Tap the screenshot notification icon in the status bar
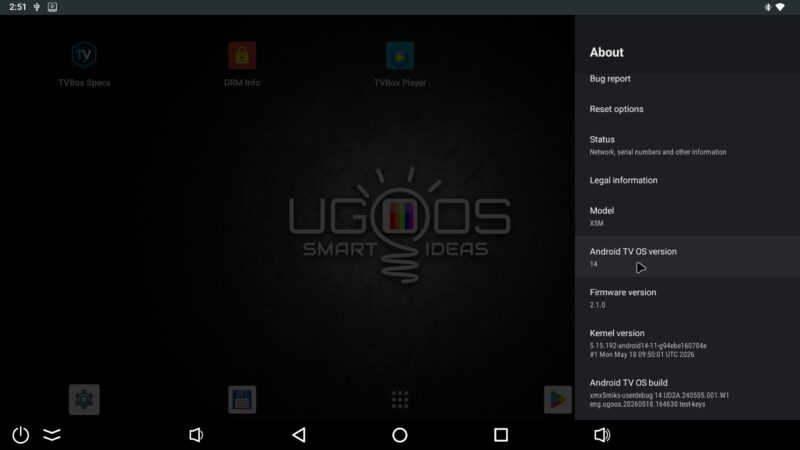This screenshot has width=800, height=450. pyautogui.click(x=52, y=7)
